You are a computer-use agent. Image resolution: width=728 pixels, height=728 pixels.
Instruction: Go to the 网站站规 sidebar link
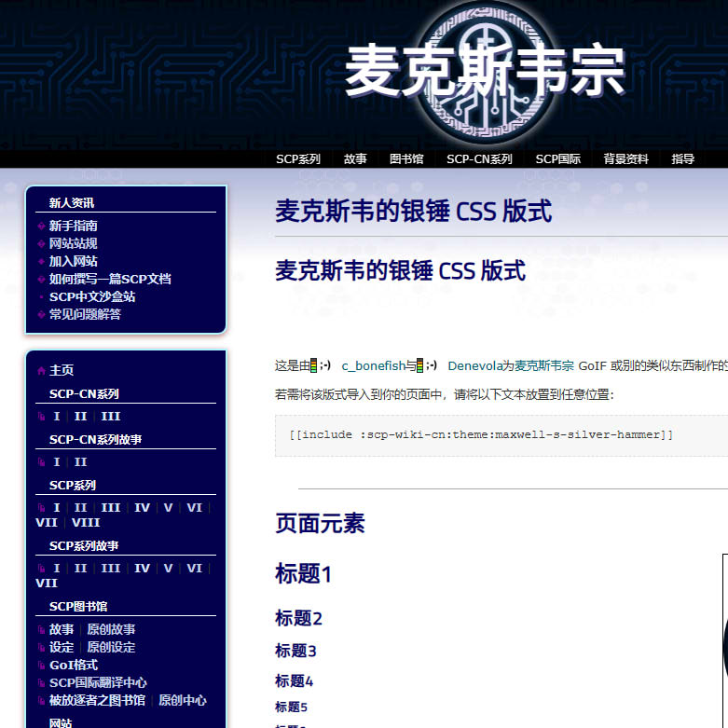74,243
